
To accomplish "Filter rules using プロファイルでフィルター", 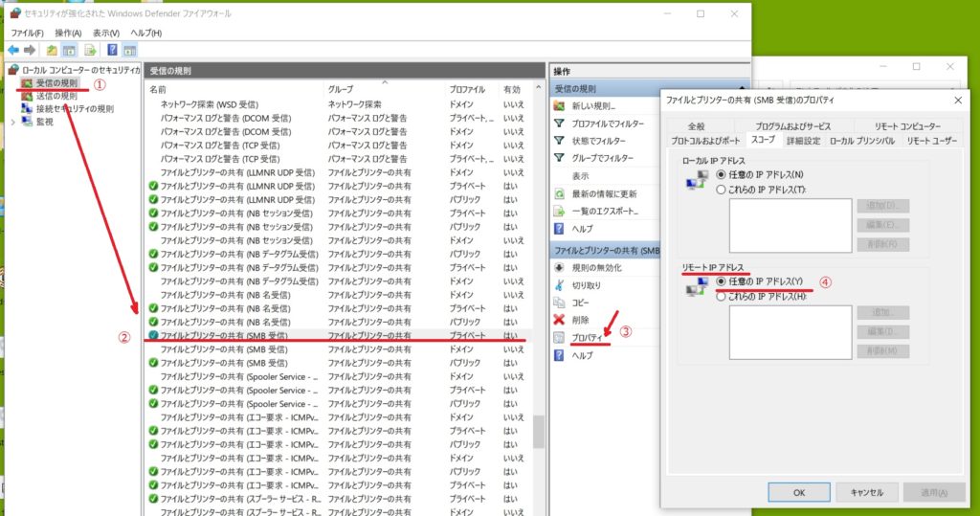I will pos(607,123).
